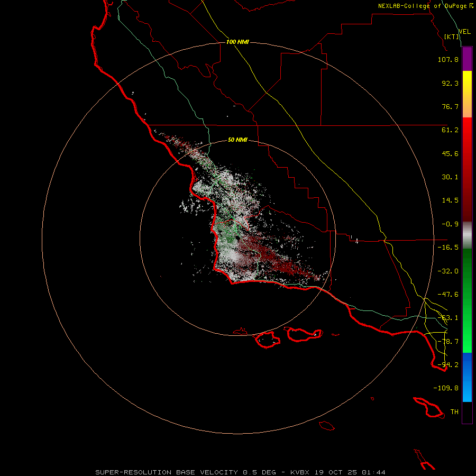Select the 100 NMI range ring label
The image size is (476, 476).
[237, 42]
